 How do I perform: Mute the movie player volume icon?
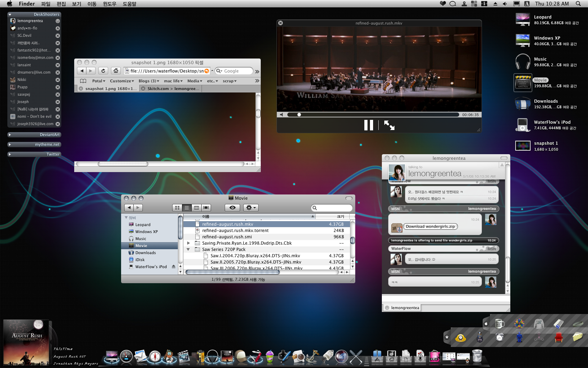281,115
